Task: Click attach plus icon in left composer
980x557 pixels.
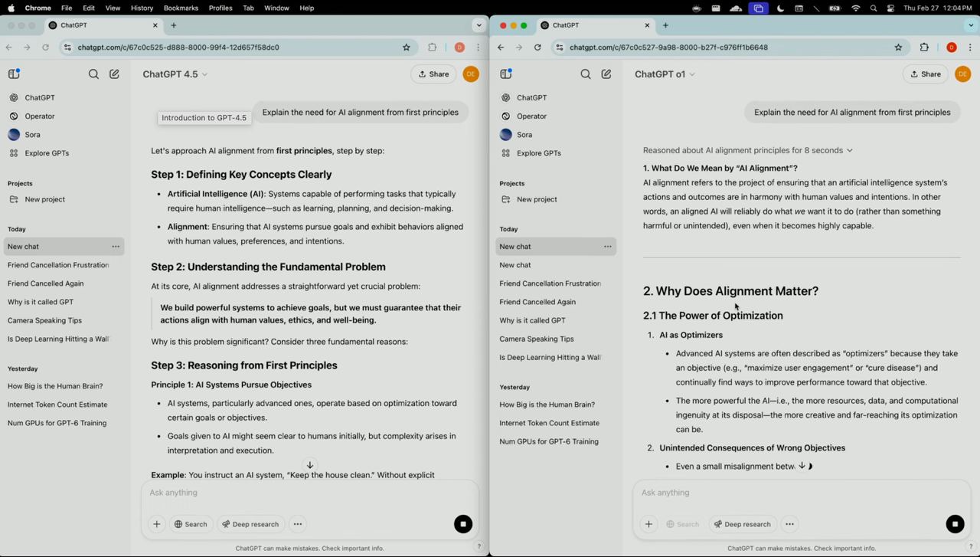Action: [x=157, y=524]
